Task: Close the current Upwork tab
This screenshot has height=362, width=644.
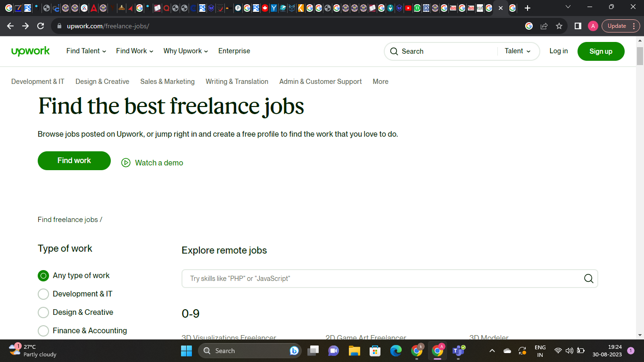Action: point(501,8)
